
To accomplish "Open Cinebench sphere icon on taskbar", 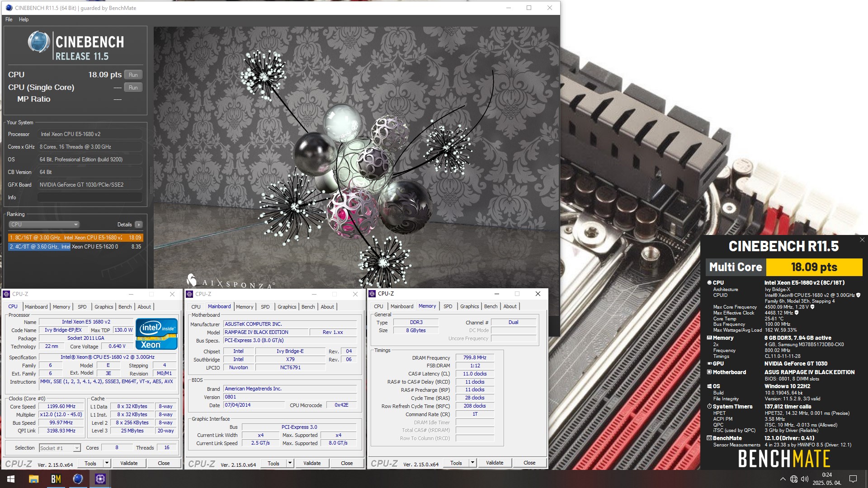I will (x=78, y=479).
